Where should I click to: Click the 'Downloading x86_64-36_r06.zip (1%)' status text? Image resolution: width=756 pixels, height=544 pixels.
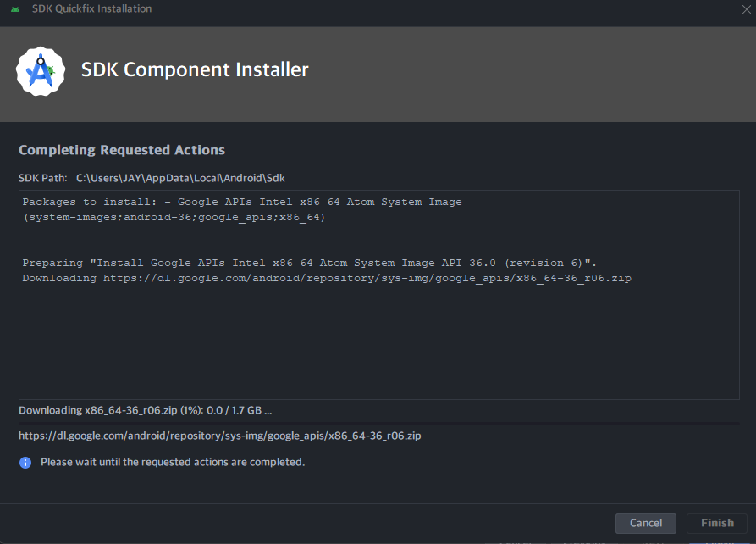(x=145, y=410)
